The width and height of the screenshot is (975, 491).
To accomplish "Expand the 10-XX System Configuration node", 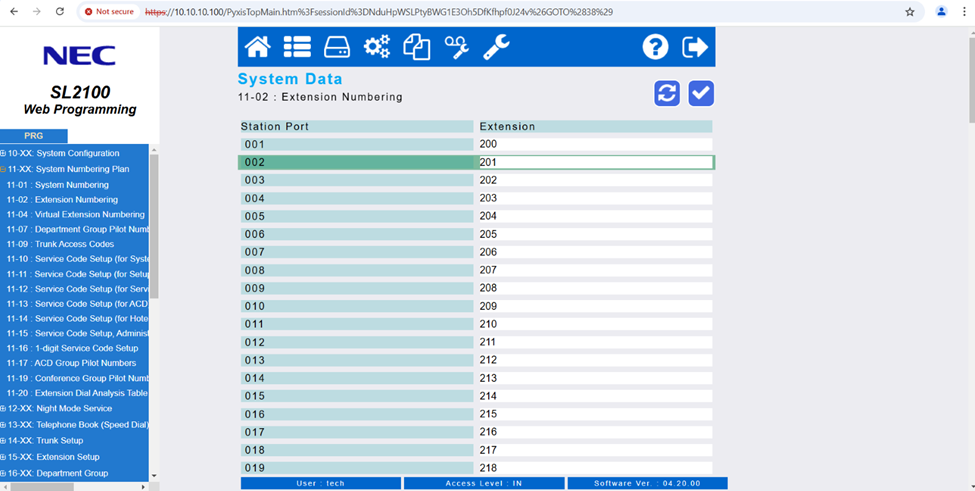I will 3,154.
